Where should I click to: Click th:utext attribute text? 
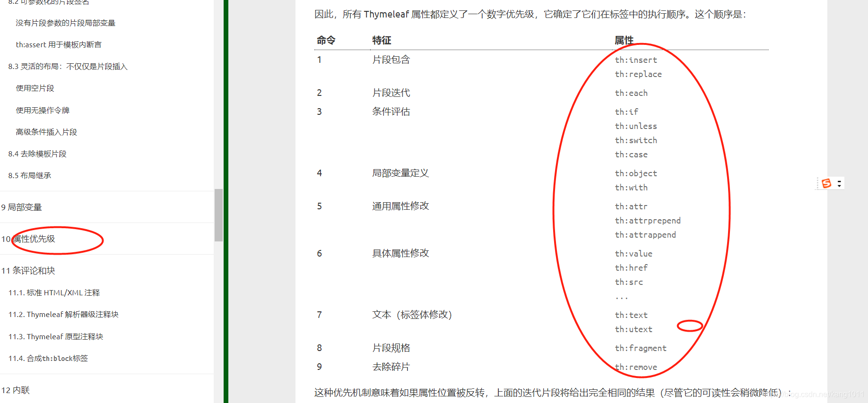(634, 329)
